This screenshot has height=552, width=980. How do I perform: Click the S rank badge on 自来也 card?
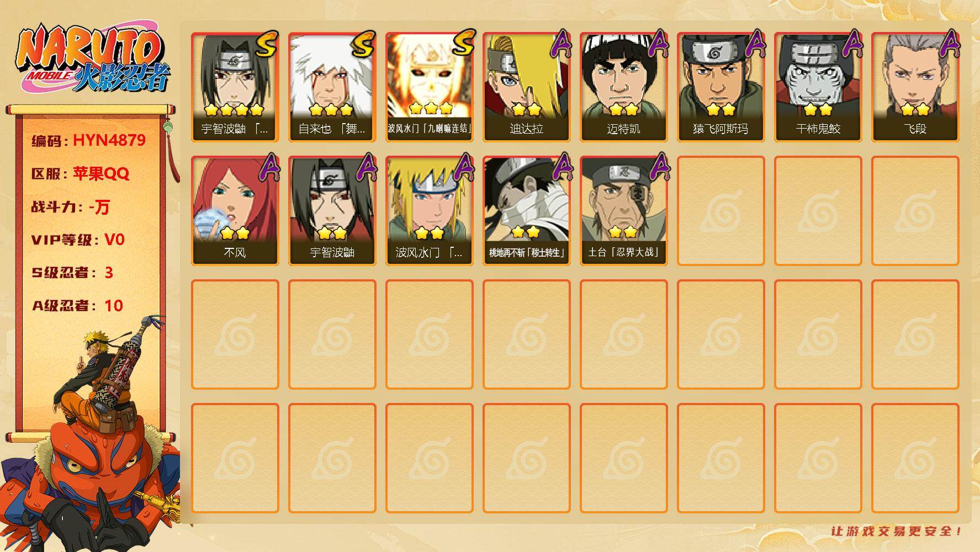tap(363, 45)
